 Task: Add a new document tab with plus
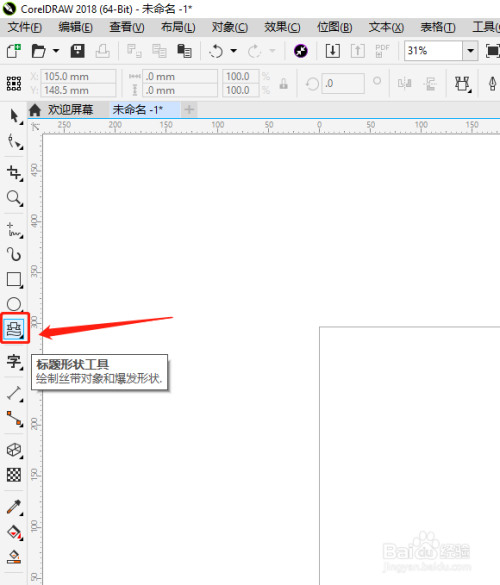[189, 110]
